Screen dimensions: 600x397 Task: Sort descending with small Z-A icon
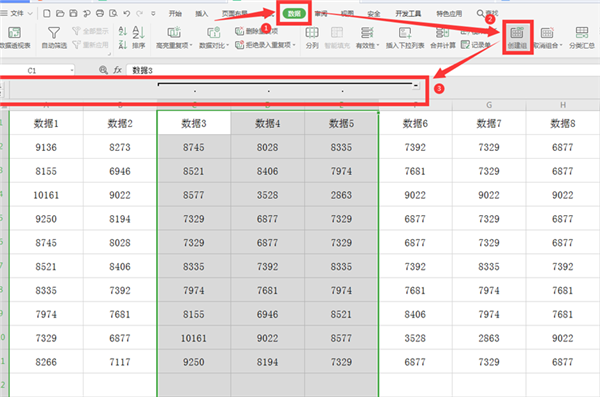click(122, 45)
